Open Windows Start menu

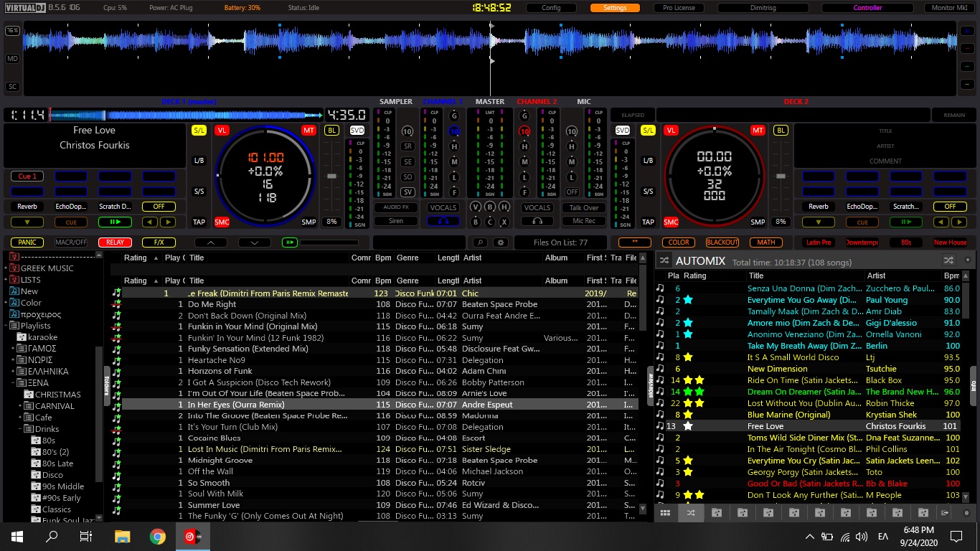coord(17,536)
